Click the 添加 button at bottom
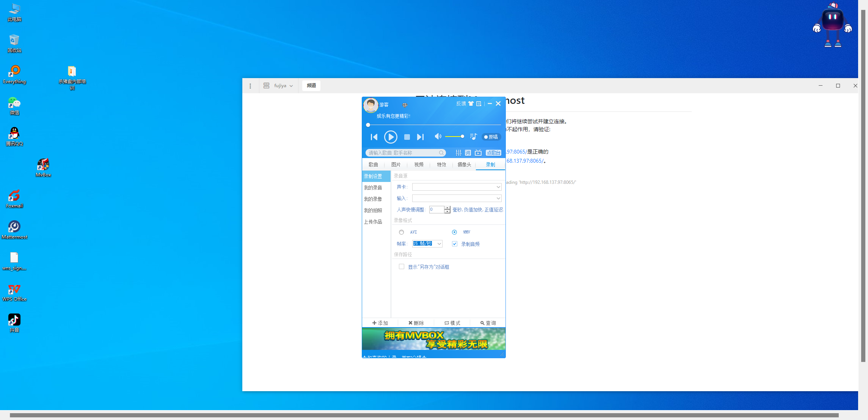868x420 pixels. pos(380,323)
